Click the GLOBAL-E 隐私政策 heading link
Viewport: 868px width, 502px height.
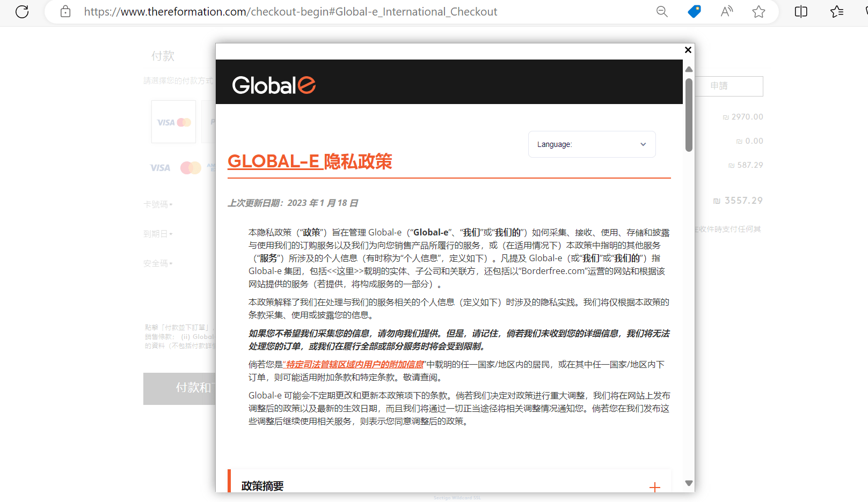[x=310, y=161]
